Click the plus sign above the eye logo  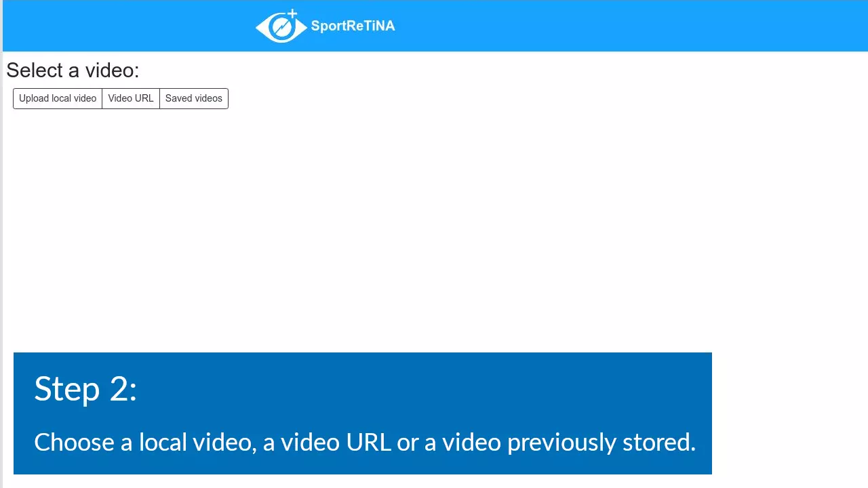click(292, 13)
